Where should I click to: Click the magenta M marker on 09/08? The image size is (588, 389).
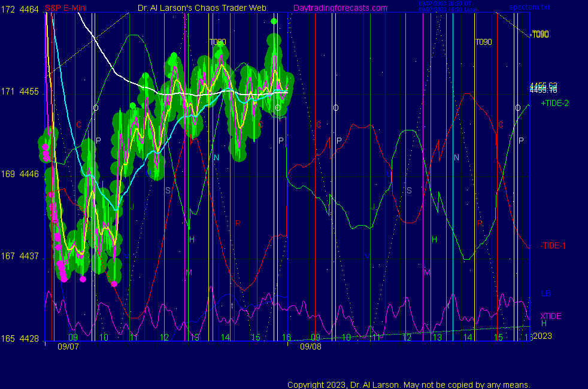(x=427, y=272)
